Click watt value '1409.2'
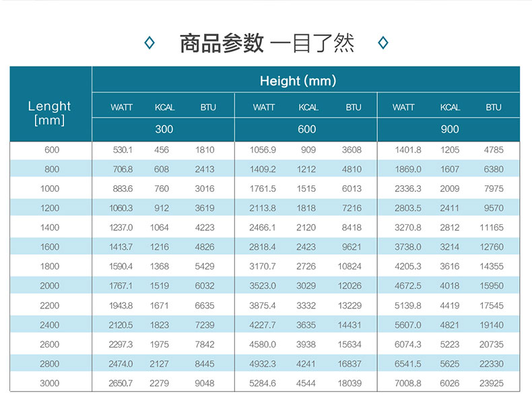 pos(263,169)
